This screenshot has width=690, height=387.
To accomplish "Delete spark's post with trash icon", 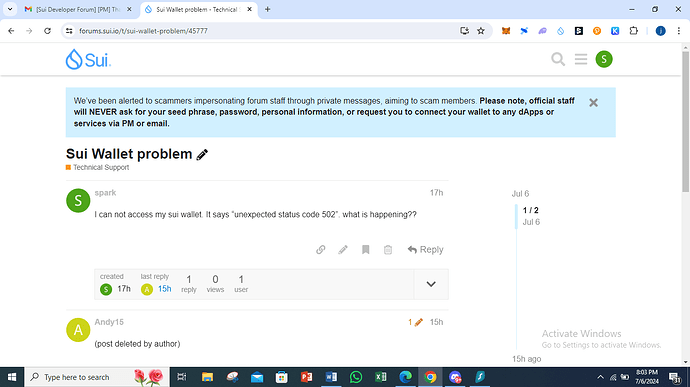I will tap(388, 250).
